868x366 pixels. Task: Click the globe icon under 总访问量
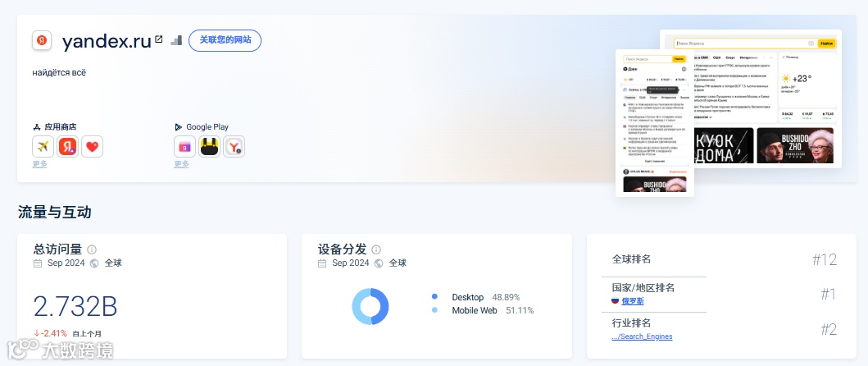(94, 263)
